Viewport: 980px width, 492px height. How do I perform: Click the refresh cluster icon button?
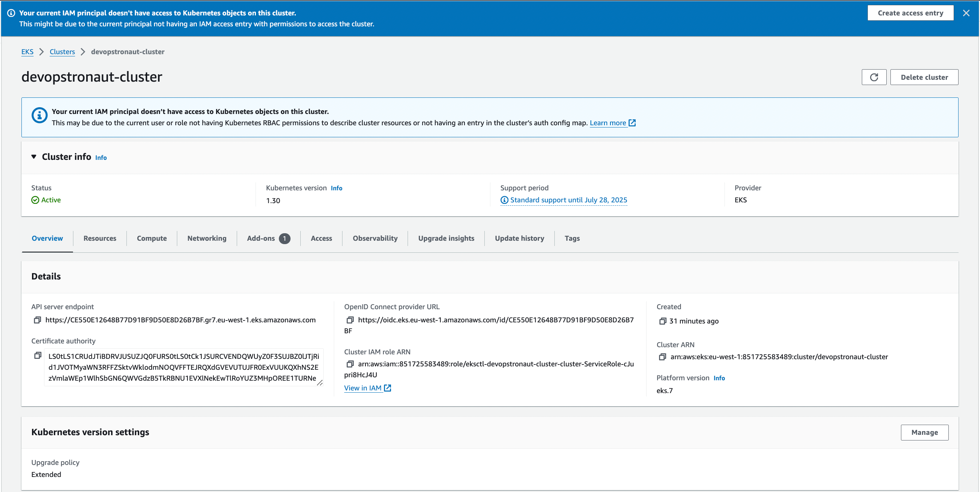[873, 77]
